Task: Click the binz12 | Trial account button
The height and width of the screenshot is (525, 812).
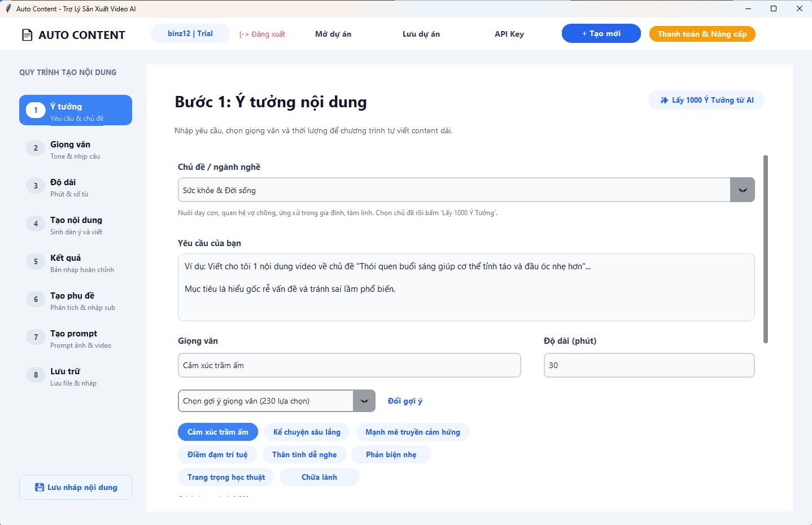Action: tap(190, 33)
